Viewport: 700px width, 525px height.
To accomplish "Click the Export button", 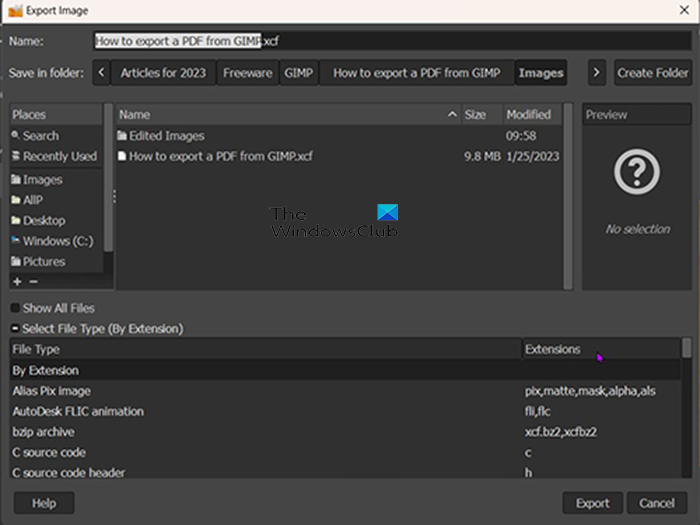I will click(592, 503).
